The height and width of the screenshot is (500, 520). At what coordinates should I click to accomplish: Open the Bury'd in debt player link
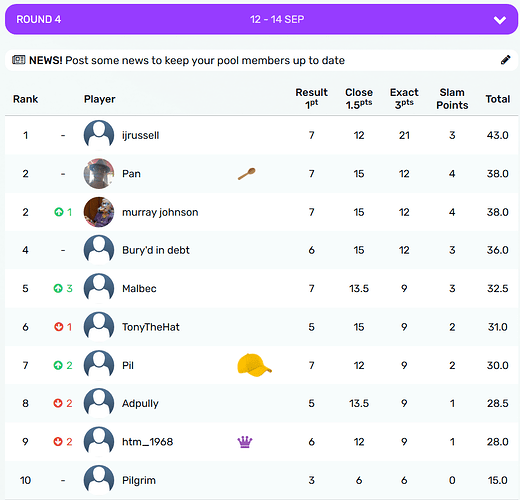pos(156,250)
